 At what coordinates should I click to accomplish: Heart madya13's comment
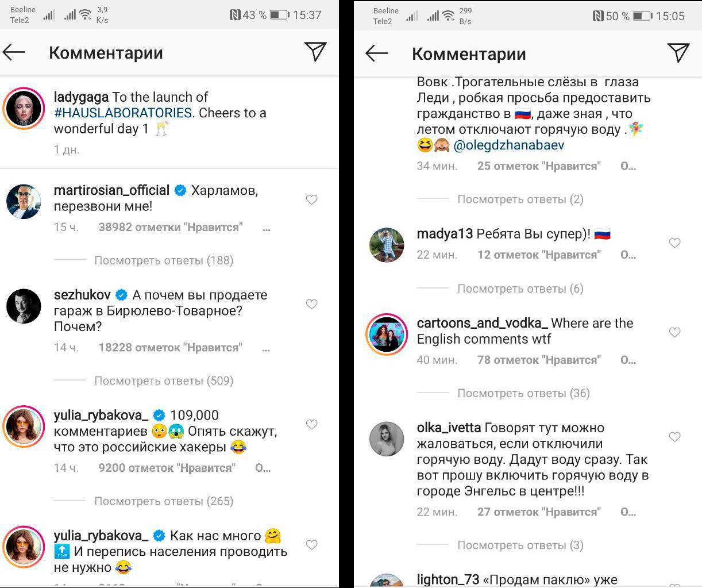coord(675,243)
